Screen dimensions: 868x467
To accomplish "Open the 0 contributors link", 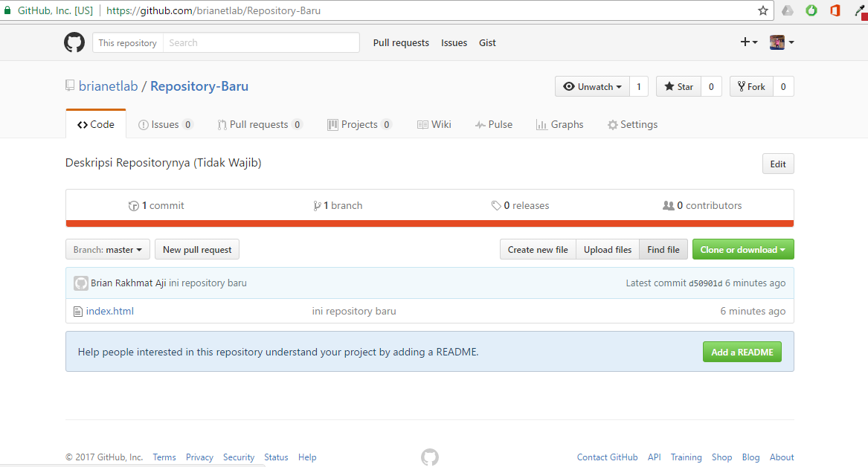I will coord(702,205).
